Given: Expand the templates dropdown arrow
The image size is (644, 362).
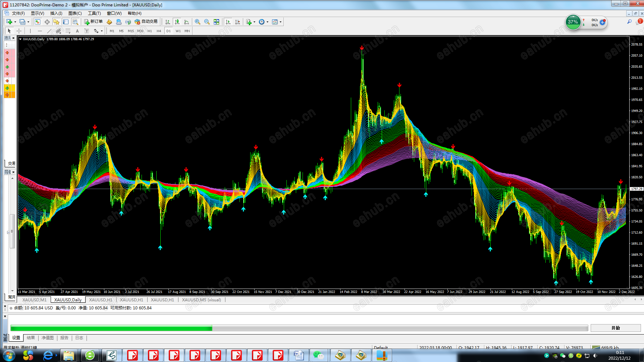Looking at the screenshot, I should (280, 22).
